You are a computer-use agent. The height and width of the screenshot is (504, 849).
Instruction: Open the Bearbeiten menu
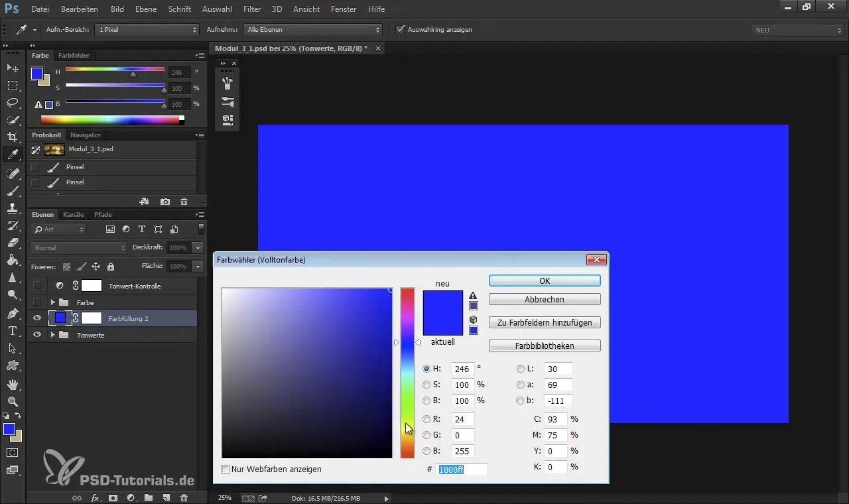click(x=80, y=9)
